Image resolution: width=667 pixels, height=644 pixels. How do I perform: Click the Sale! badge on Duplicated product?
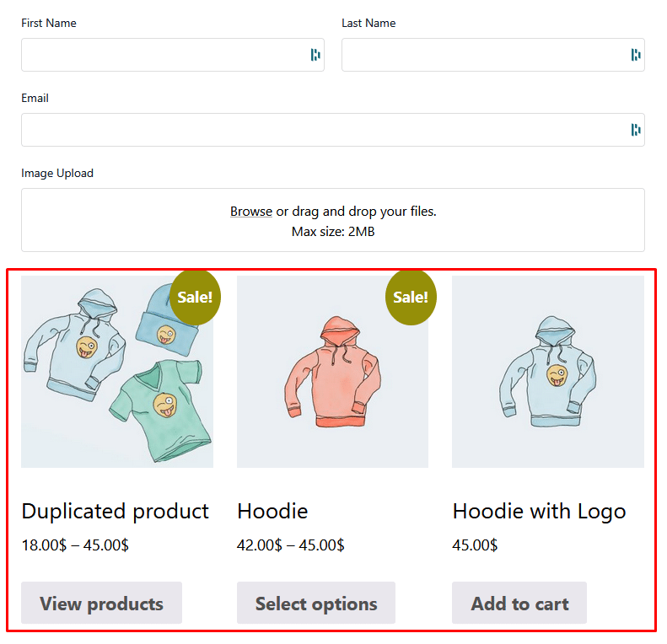click(x=195, y=297)
